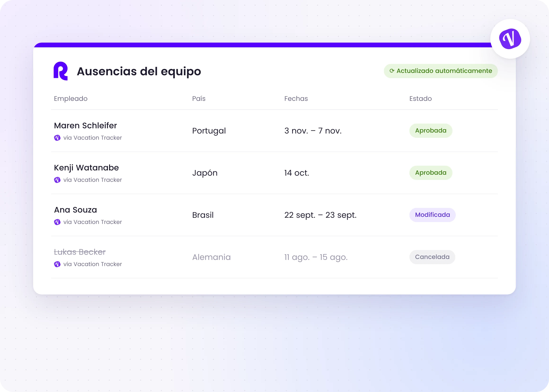Click the Modificada status badge
The height and width of the screenshot is (392, 549).
click(432, 215)
